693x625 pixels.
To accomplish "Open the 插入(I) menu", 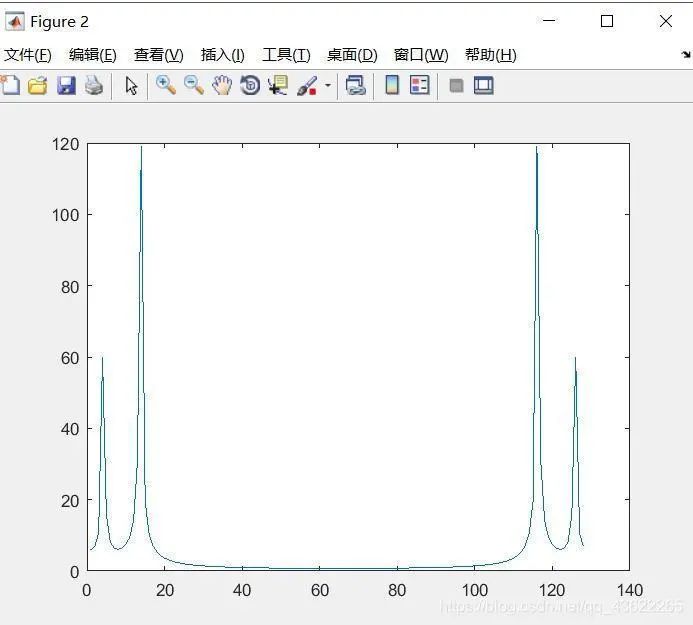I will coord(222,55).
